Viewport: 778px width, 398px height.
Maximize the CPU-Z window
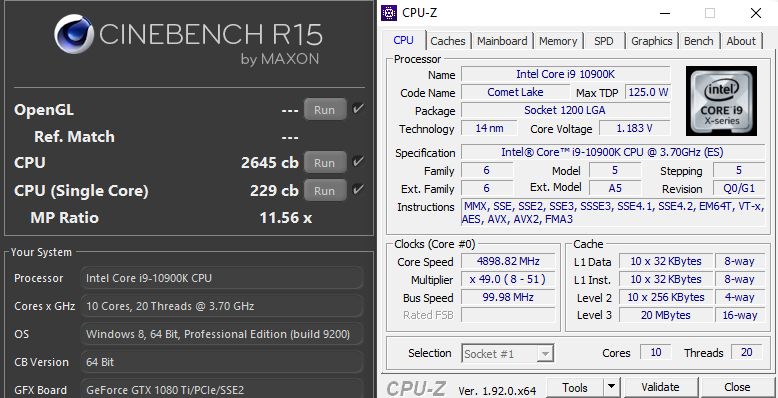click(x=710, y=13)
